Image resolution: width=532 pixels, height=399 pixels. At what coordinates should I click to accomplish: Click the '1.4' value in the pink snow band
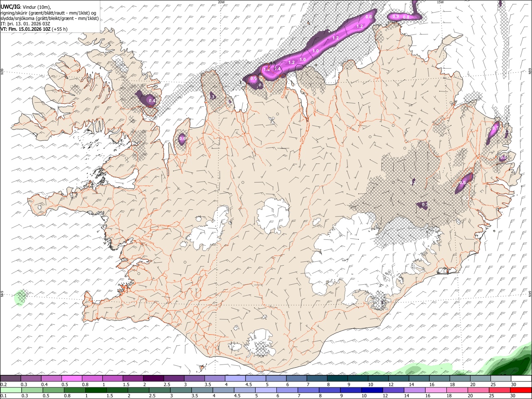click(x=266, y=70)
